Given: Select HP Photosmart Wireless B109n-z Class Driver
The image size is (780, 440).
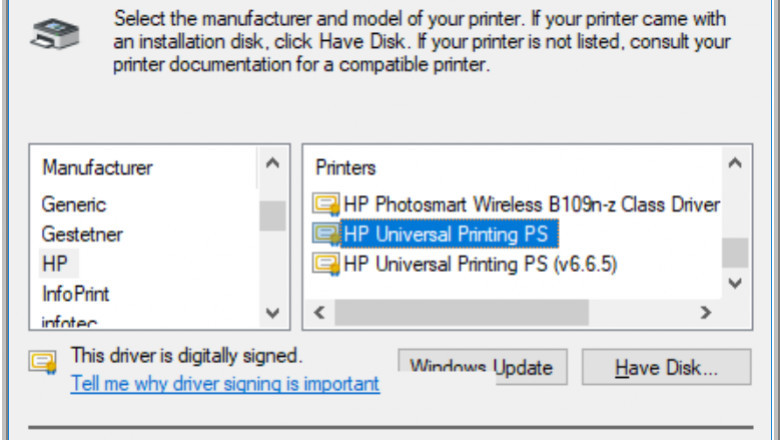Looking at the screenshot, I should 531,205.
